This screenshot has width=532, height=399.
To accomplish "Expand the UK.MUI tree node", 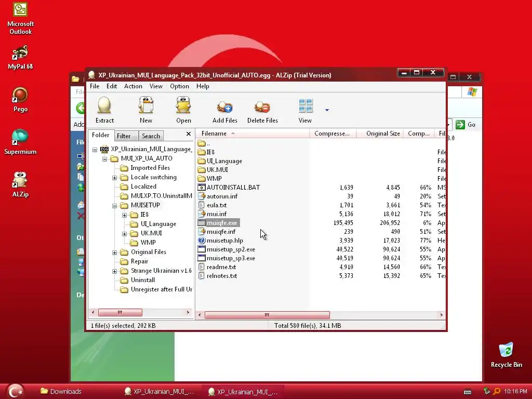I will click(125, 234).
